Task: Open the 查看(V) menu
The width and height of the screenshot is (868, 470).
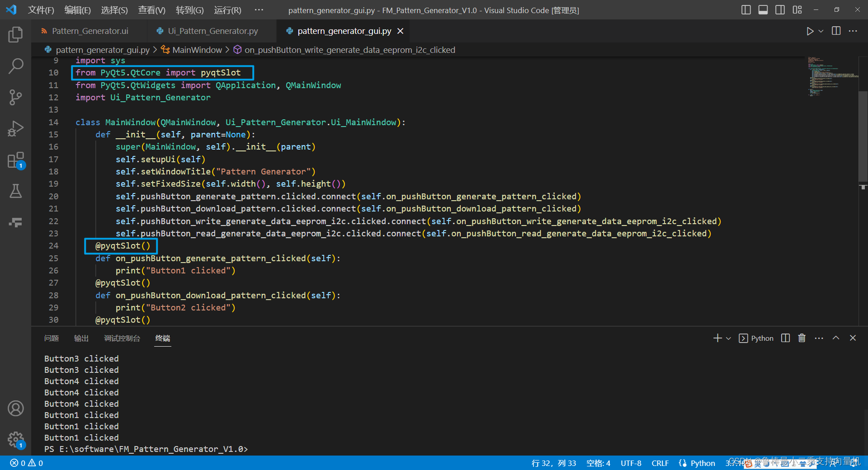Action: (151, 10)
